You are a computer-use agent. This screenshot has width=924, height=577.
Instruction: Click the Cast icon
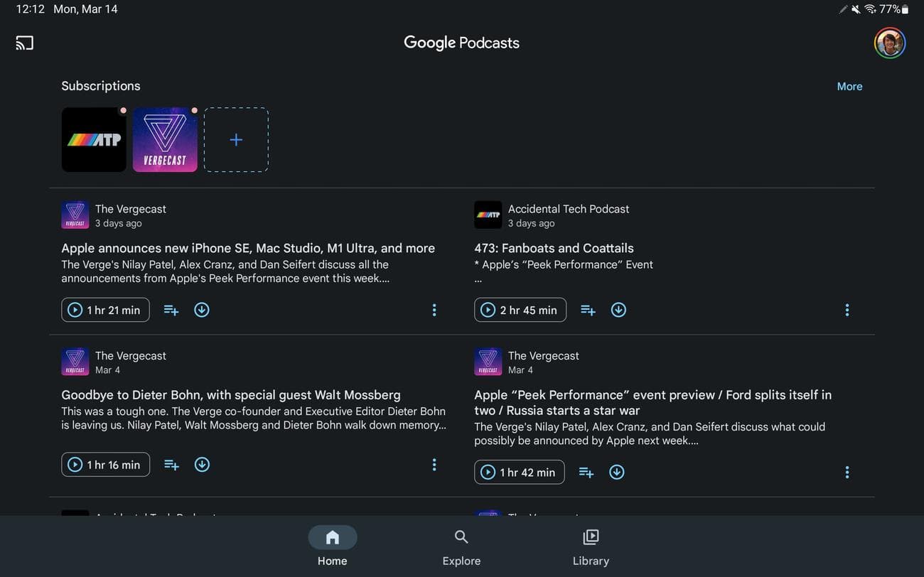(x=24, y=43)
